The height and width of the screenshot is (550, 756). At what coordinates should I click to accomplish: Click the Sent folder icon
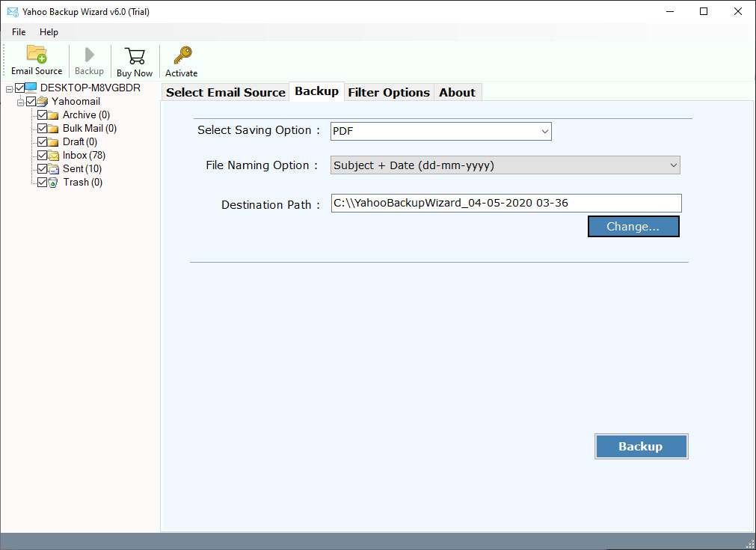coord(53,169)
